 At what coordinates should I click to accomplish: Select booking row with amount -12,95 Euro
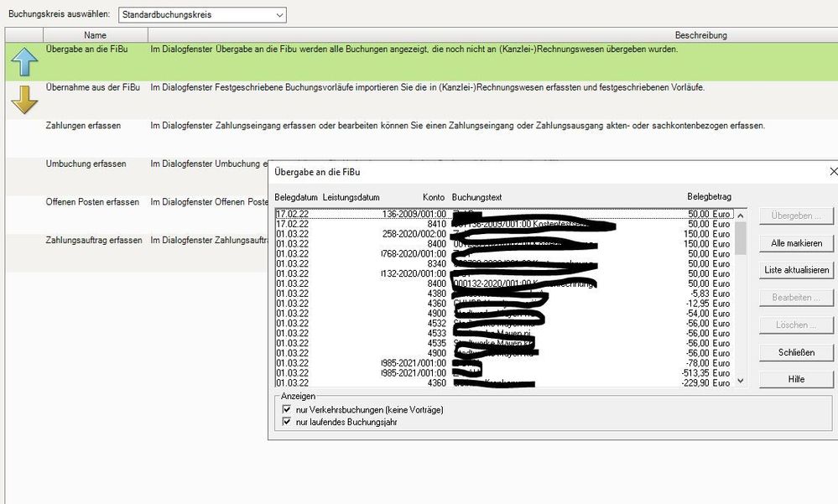[x=504, y=304]
